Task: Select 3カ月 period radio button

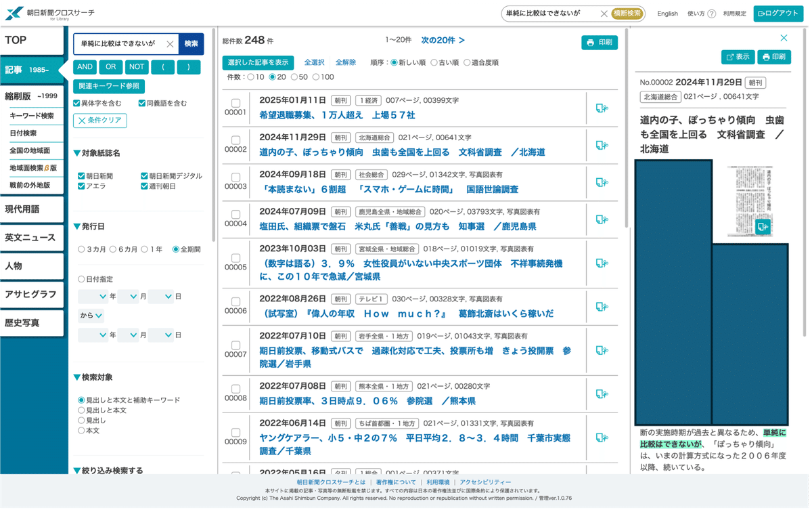Action: [81, 249]
